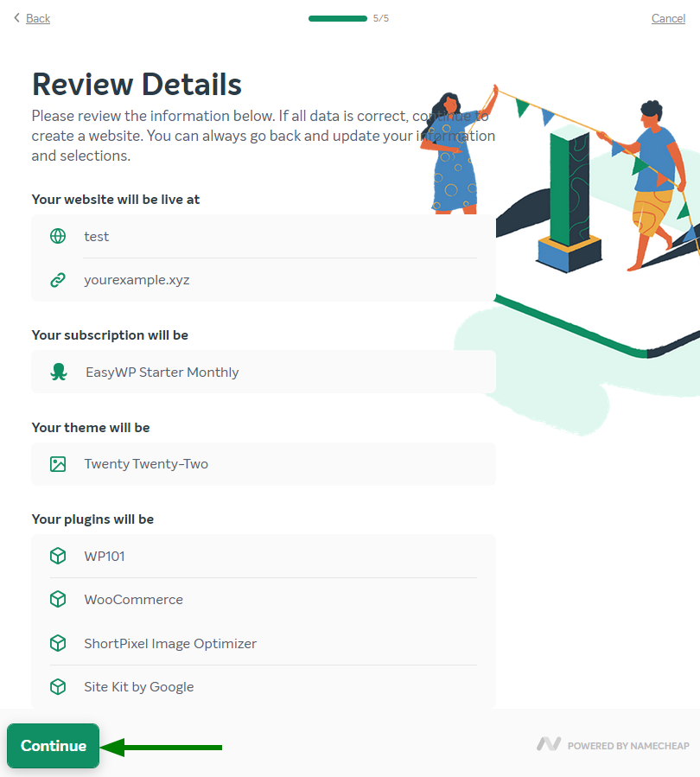
Task: Click the Twenty Twenty-Two theme entry
Action: pyautogui.click(x=146, y=464)
